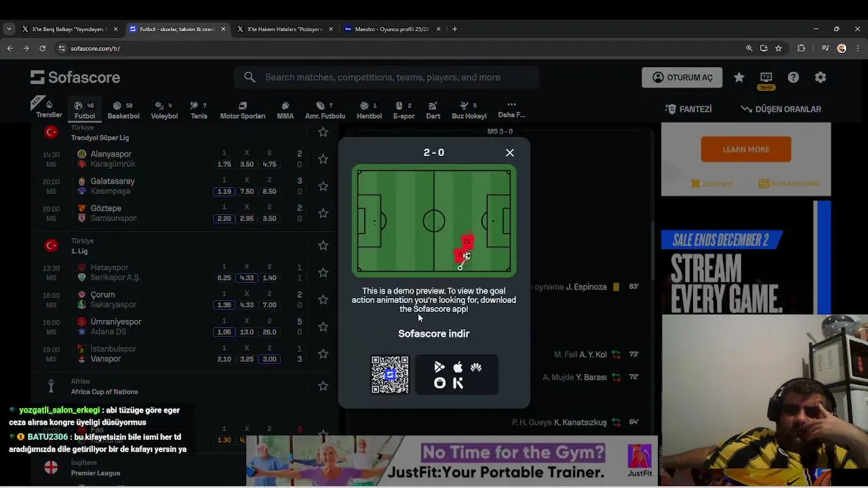Click JustFit Portable Trainer ad banner
Viewport: 868px width, 488px height.
click(452, 461)
